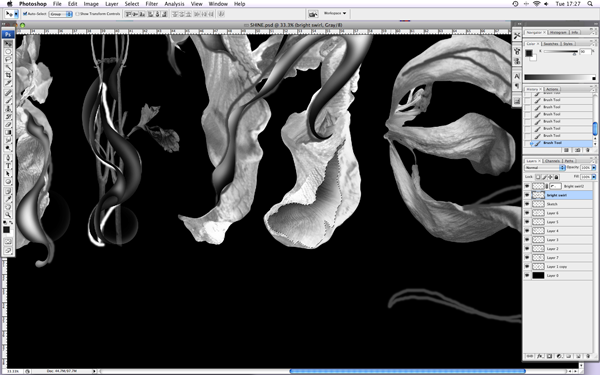Image resolution: width=600 pixels, height=375 pixels.
Task: Click the Add layer style fx icon
Action: point(540,356)
